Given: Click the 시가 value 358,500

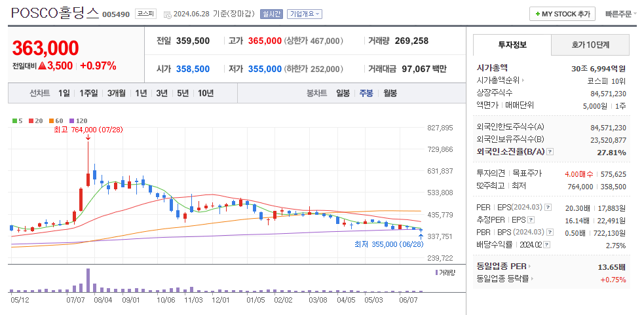Looking at the screenshot, I should tap(193, 69).
